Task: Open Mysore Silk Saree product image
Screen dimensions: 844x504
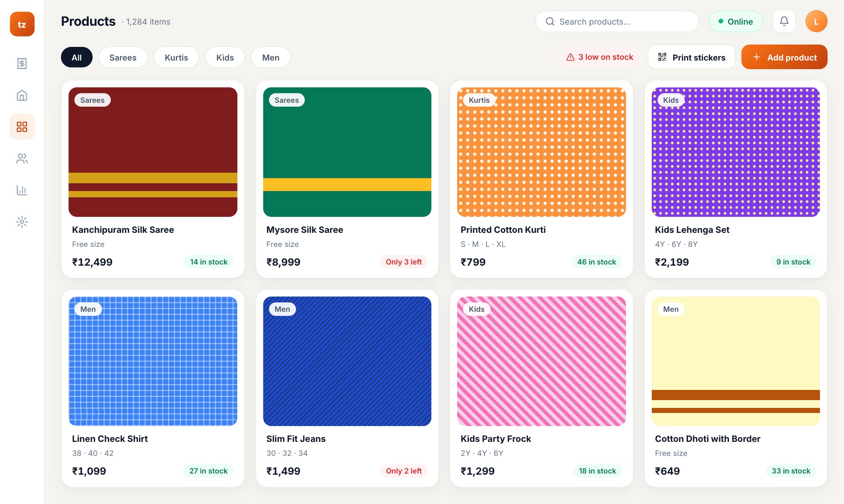Action: coord(347,152)
